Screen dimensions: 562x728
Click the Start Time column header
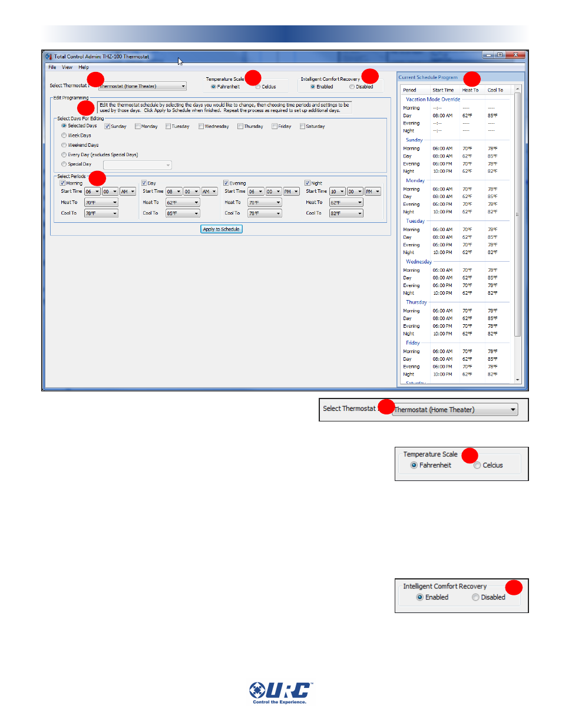coord(443,90)
